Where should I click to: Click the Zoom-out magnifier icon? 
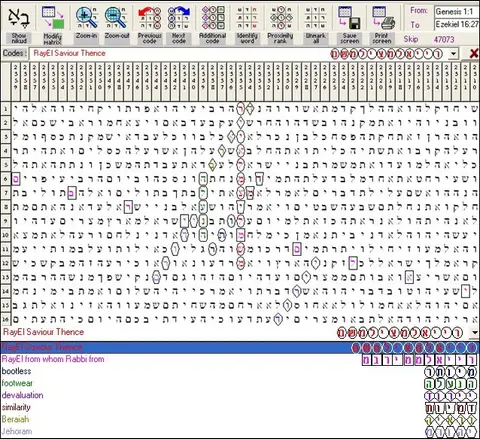pyautogui.click(x=116, y=17)
